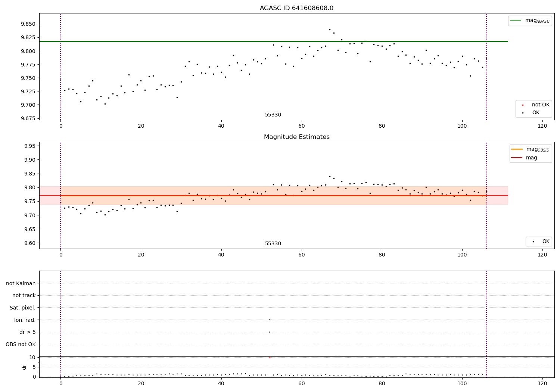Click the 'OBS not OK' y-axis label
Image resolution: width=560 pixels, height=392 pixels.
[x=21, y=344]
